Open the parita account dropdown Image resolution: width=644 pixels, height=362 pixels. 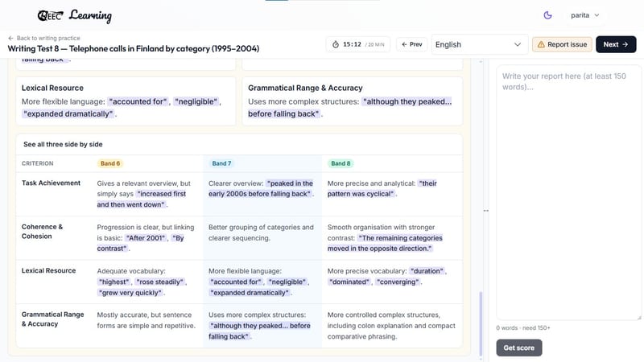[585, 15]
